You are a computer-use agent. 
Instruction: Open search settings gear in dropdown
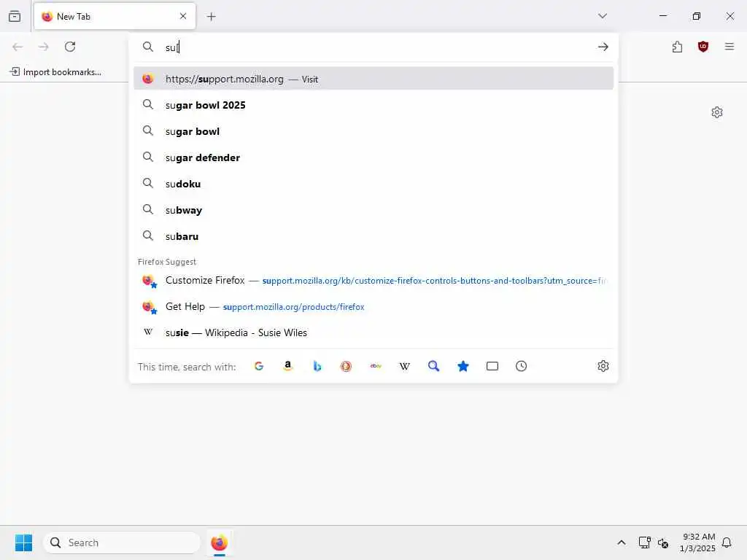[x=603, y=366]
